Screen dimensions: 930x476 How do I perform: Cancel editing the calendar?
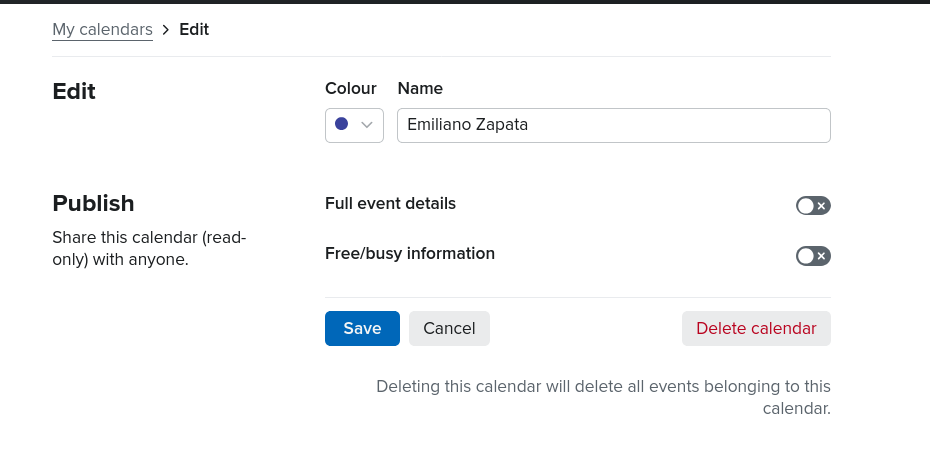click(x=449, y=328)
